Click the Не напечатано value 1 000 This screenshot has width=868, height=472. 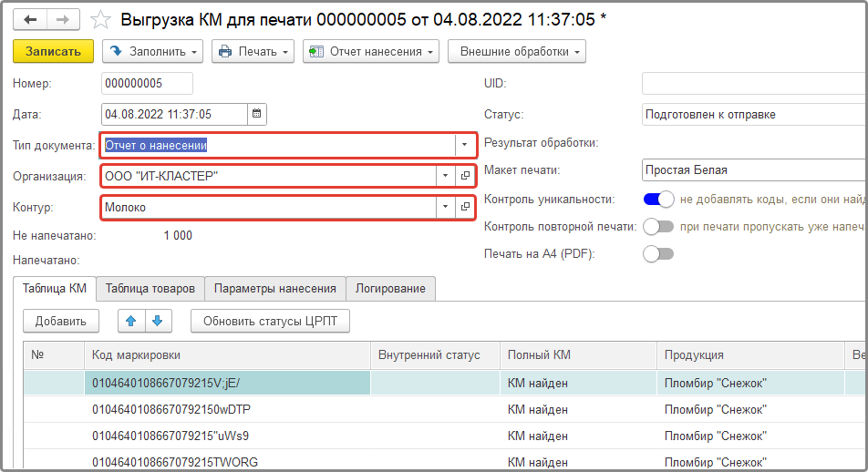click(178, 236)
